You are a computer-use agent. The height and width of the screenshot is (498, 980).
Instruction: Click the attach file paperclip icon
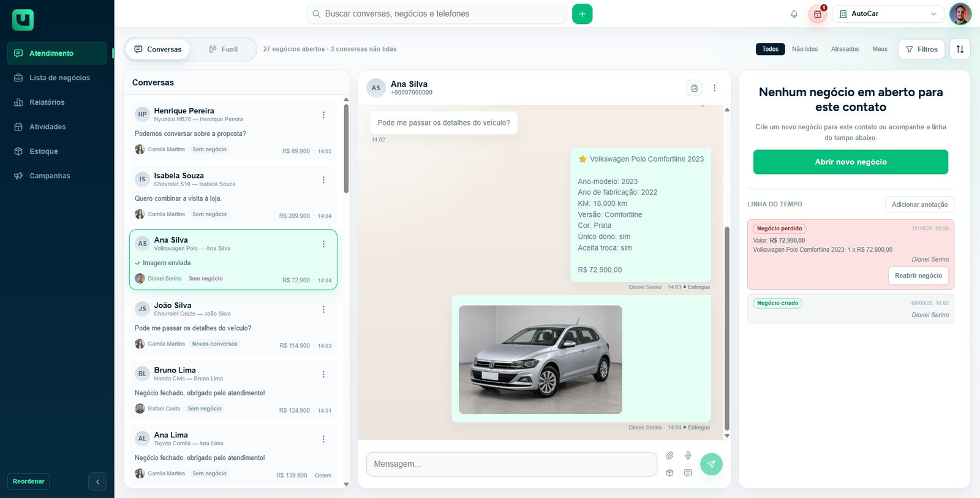click(669, 456)
